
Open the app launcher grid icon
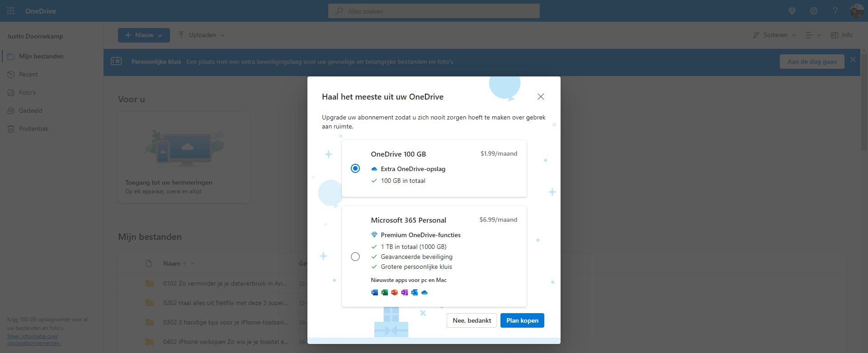pyautogui.click(x=11, y=11)
